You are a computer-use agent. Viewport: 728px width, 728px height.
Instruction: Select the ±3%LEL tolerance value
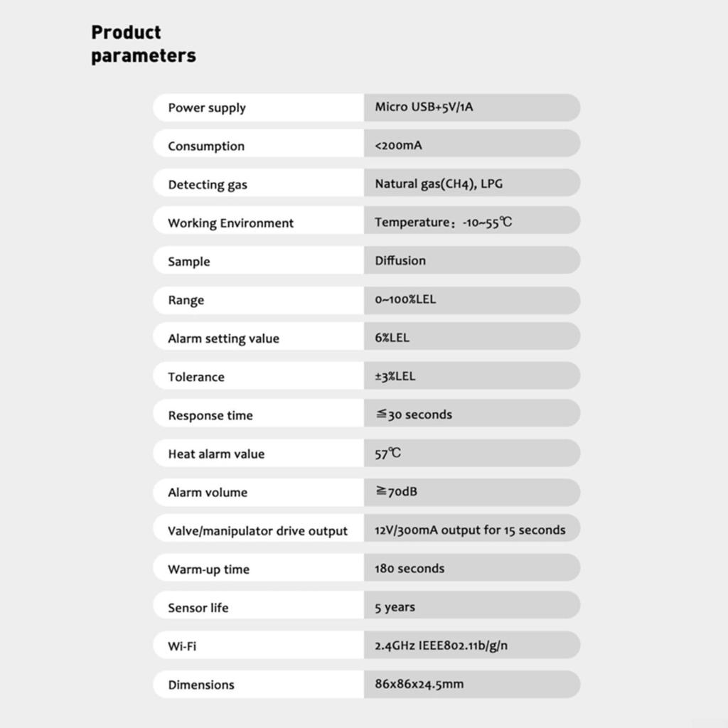tap(395, 376)
